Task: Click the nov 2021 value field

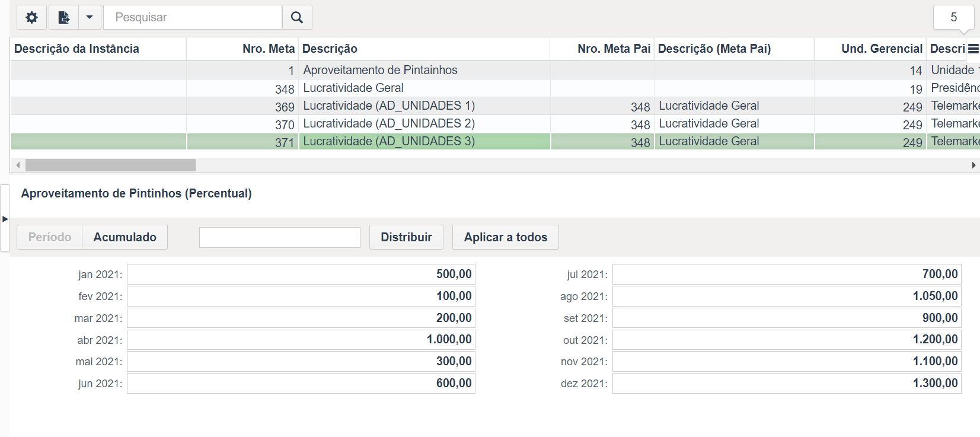Action: (x=787, y=361)
